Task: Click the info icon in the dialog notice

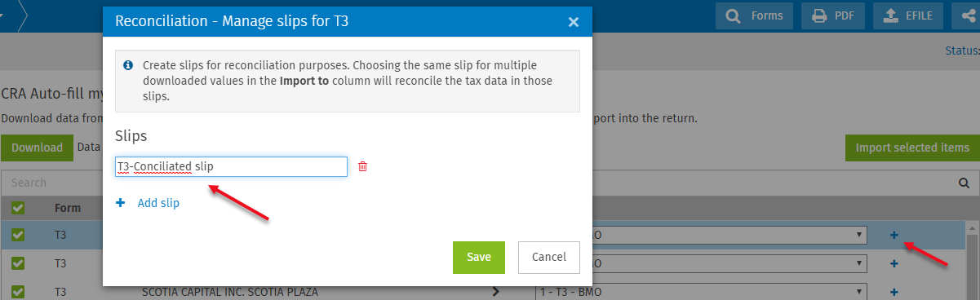Action: (128, 64)
